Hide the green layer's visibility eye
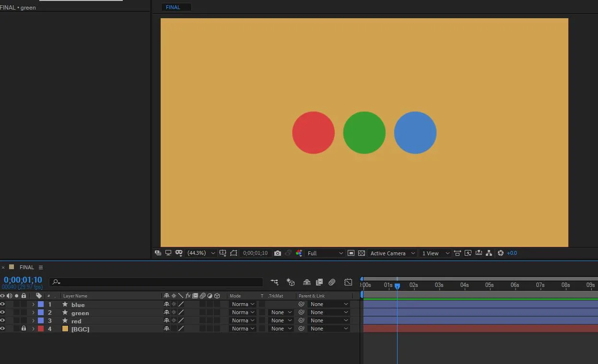Screen dimensions: 598x364 coord(2,312)
